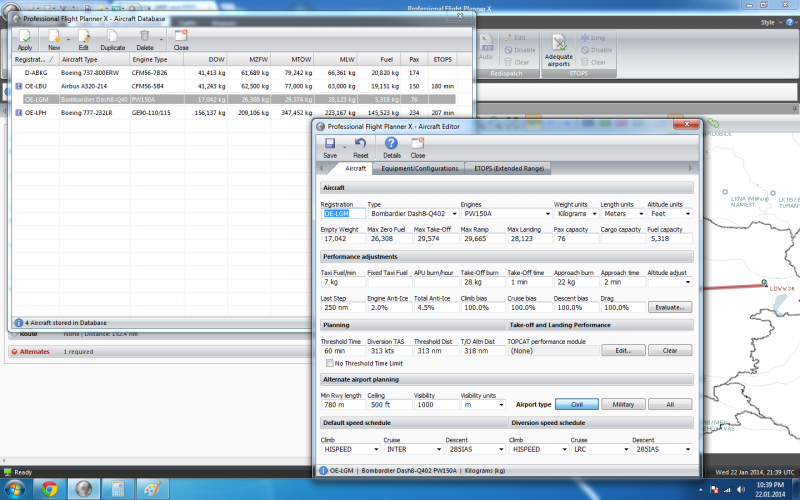
Task: Sort by MTOW column header
Action: (292, 60)
